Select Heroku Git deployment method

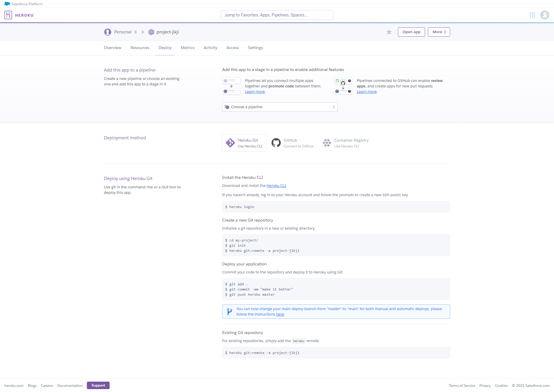tap(244, 143)
